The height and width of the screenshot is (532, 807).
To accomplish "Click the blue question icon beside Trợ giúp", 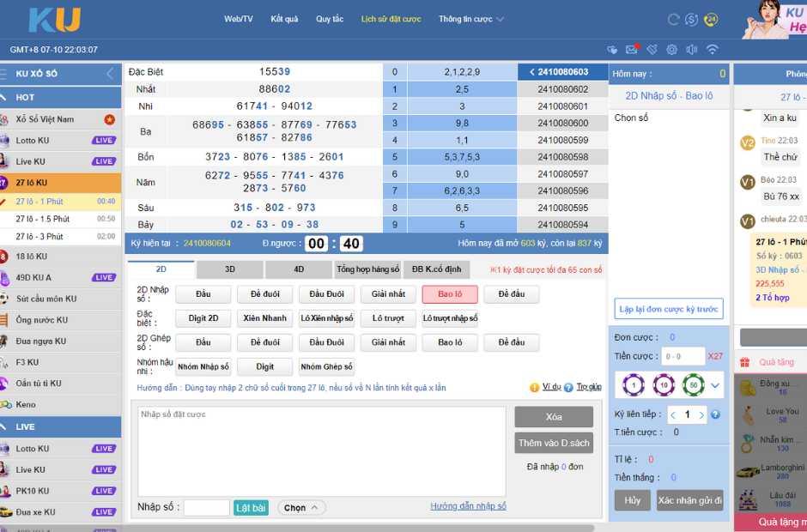I will (x=568, y=388).
